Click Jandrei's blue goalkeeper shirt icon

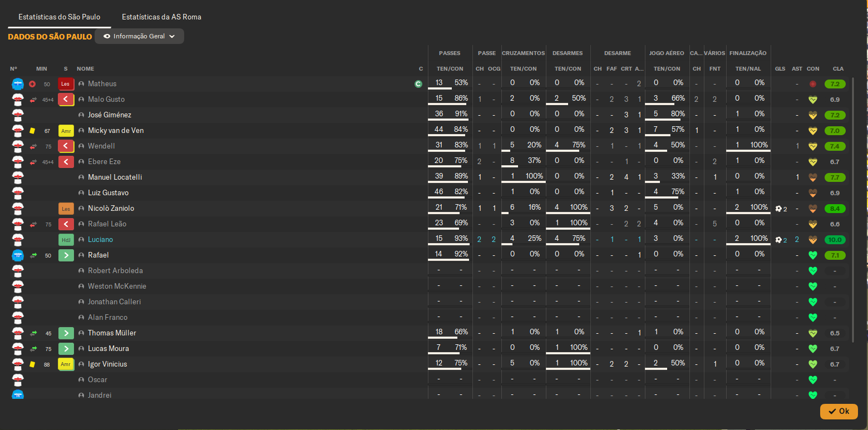[18, 395]
